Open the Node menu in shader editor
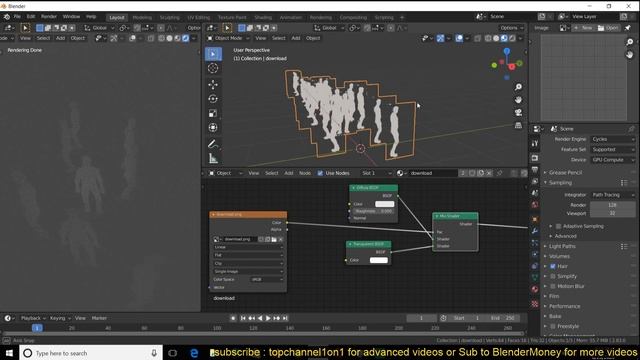This screenshot has height=360, width=640. 304,173
